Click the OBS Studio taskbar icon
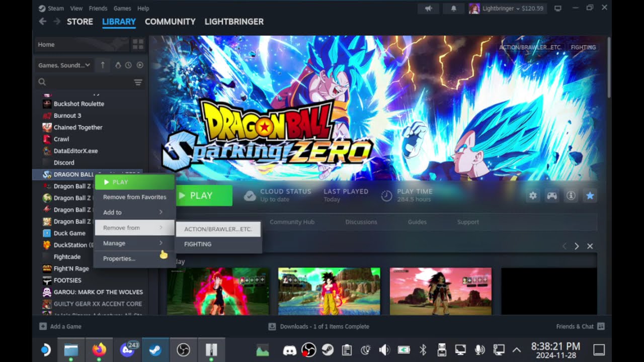Screen dimensions: 644x362 point(184,349)
